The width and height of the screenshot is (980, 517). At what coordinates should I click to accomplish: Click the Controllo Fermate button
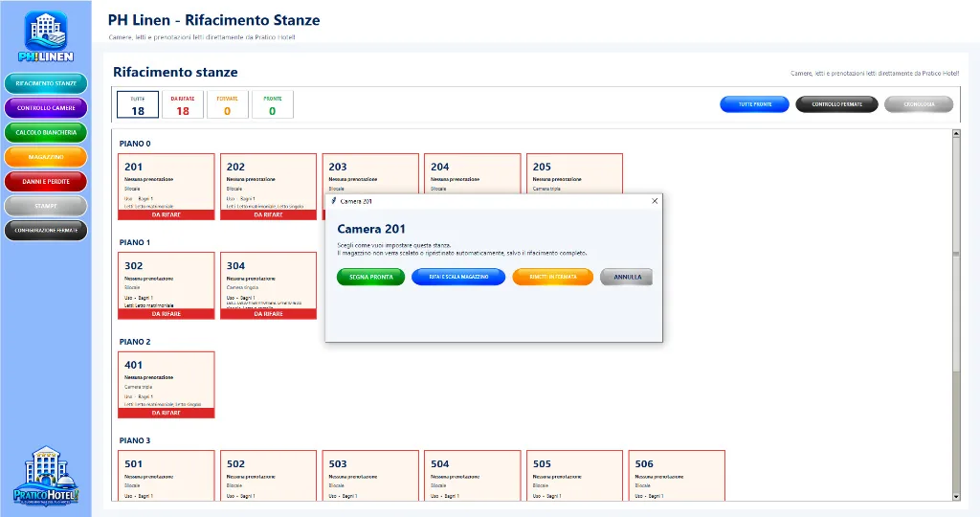(836, 104)
